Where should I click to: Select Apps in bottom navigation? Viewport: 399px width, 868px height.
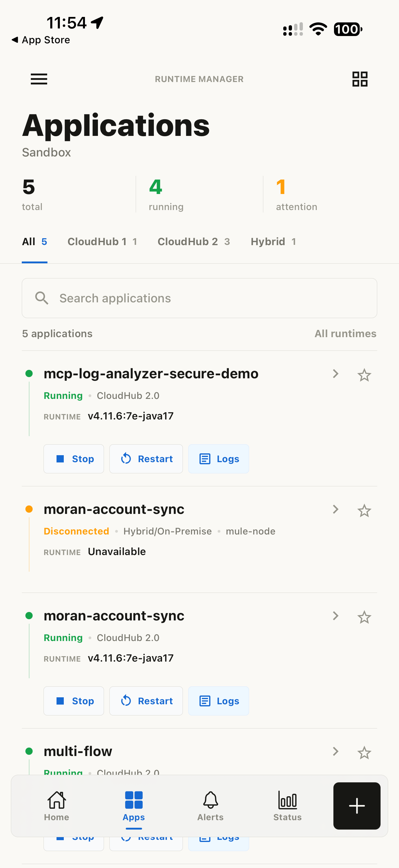pos(134,806)
